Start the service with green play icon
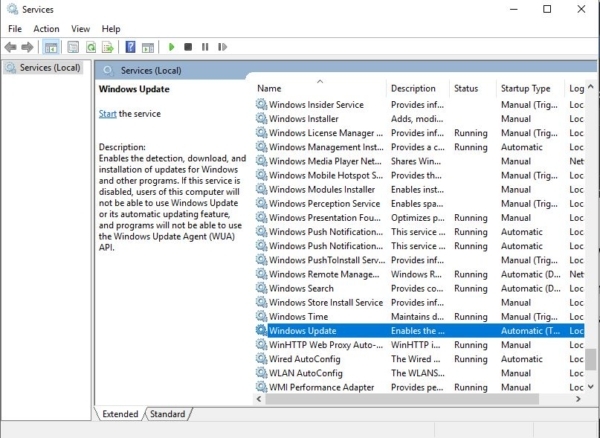Image resolution: width=600 pixels, height=438 pixels. pyautogui.click(x=171, y=47)
